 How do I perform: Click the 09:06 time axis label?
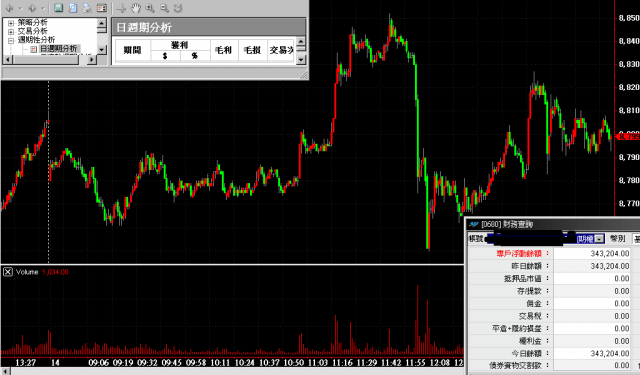[98, 362]
